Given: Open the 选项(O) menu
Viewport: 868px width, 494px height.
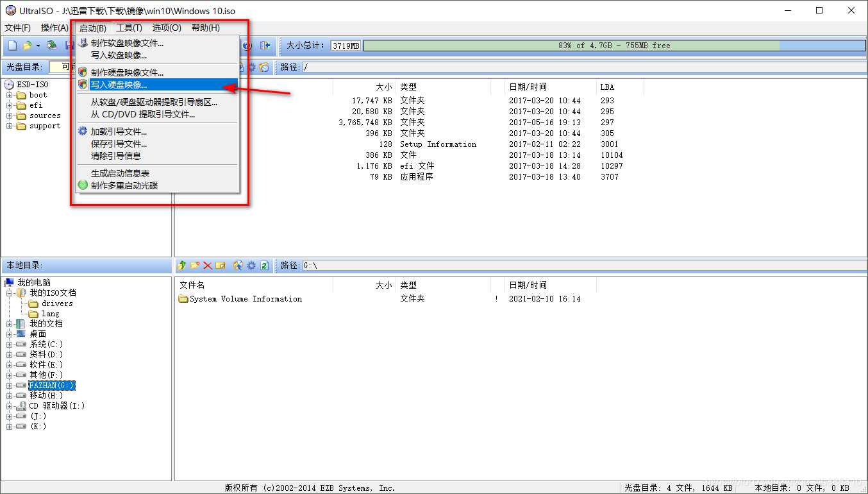Looking at the screenshot, I should pos(167,28).
